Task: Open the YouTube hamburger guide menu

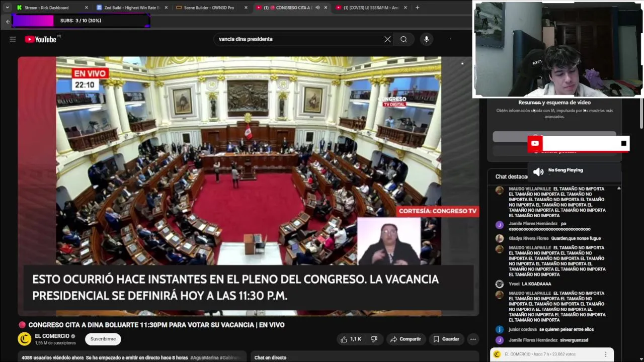Action: tap(13, 39)
